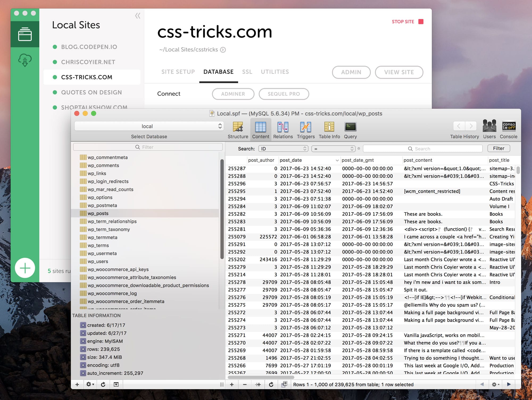
Task: Select the wp_users table
Action: [x=98, y=261]
